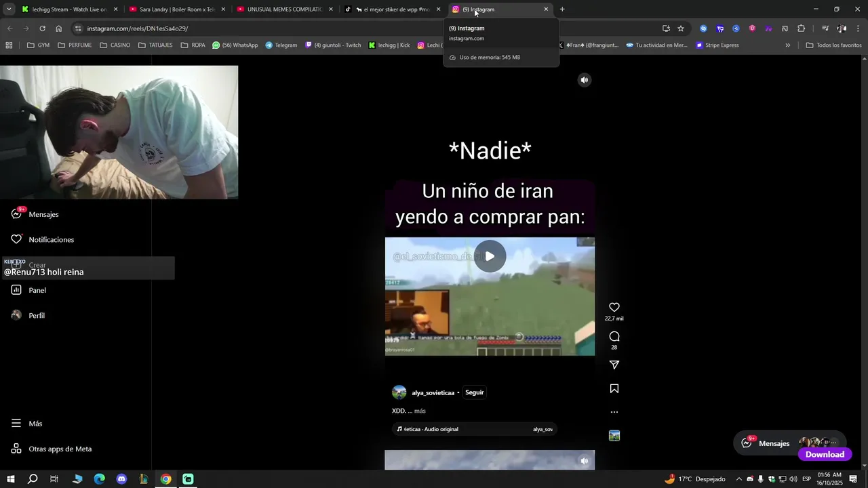Viewport: 868px width, 488px height.
Task: Open ROPA bookmarks folder
Action: [193, 45]
